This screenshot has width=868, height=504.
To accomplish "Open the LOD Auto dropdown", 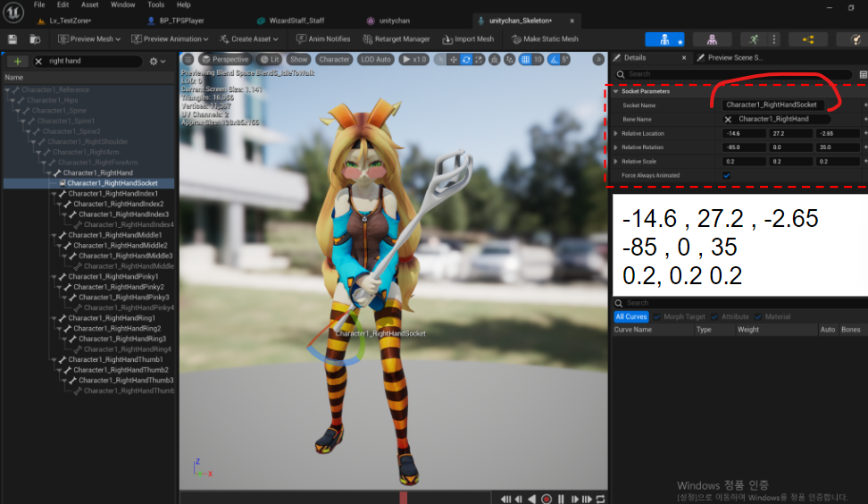I will click(376, 59).
